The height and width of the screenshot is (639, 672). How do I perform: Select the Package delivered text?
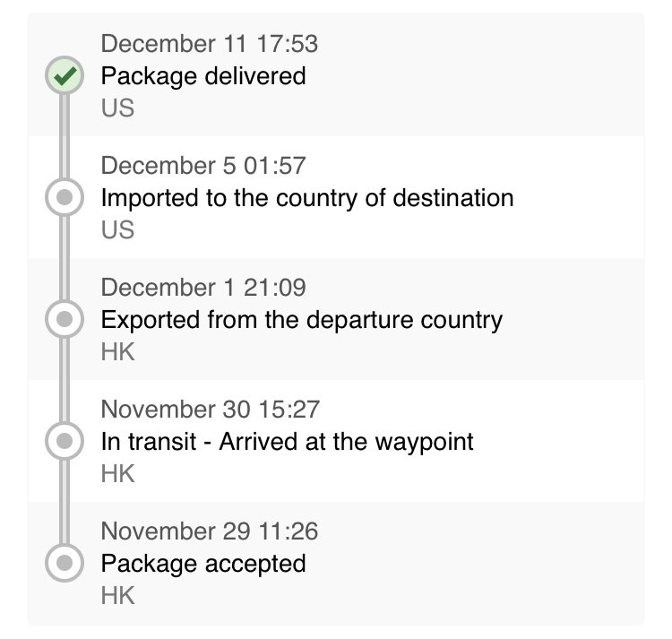pos(203,77)
